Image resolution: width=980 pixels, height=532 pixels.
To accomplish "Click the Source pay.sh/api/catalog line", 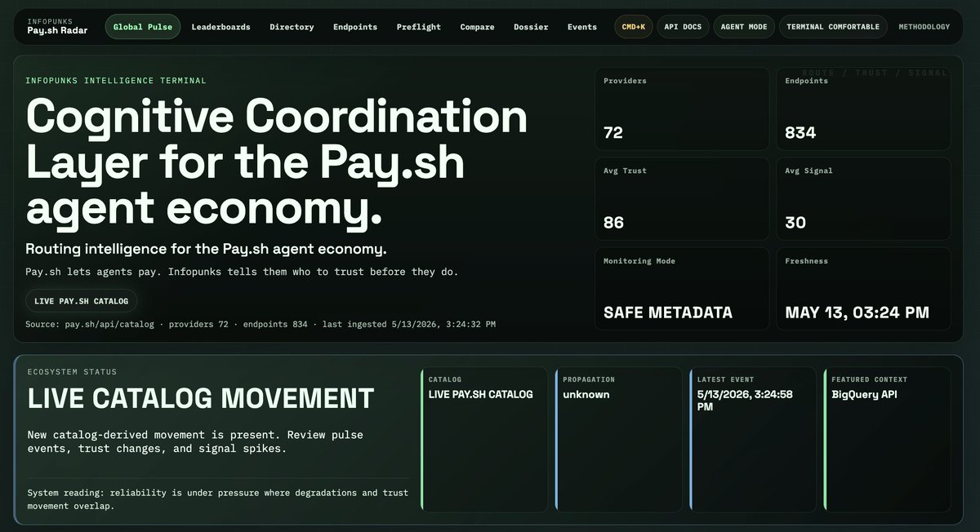I will pos(261,324).
